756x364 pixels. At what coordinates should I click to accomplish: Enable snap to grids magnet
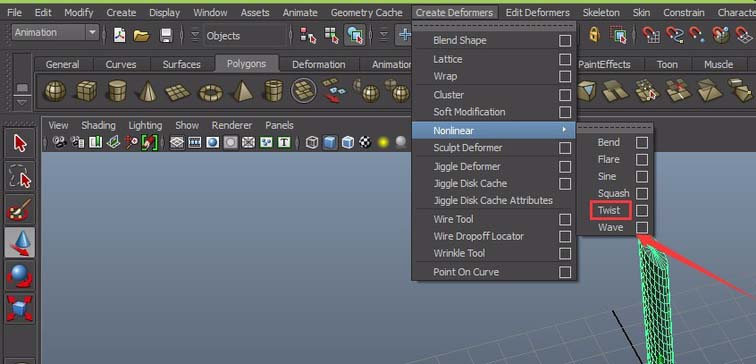[651, 35]
